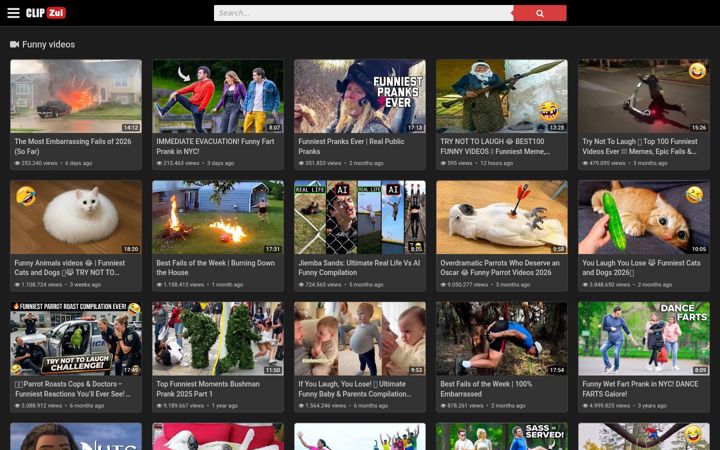Click eye icon by 1.108.724 views

click(x=17, y=285)
